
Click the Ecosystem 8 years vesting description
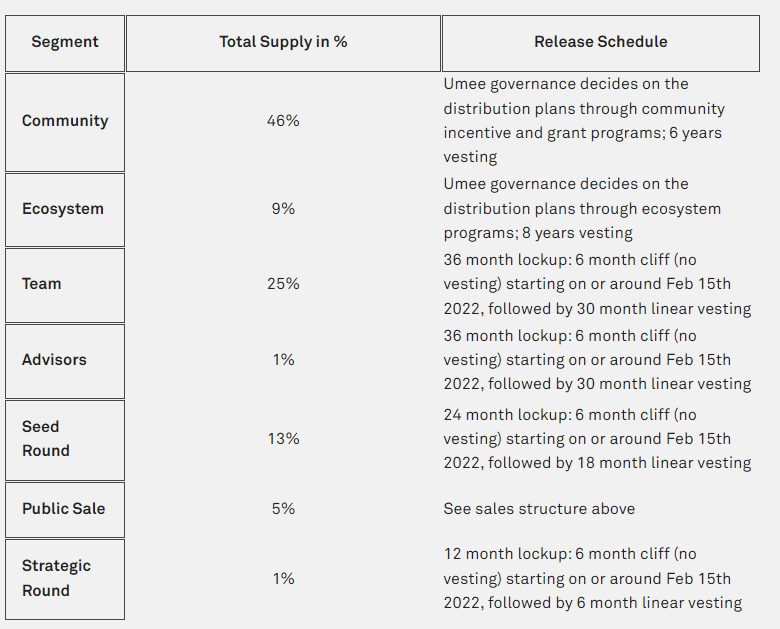pyautogui.click(x=582, y=209)
